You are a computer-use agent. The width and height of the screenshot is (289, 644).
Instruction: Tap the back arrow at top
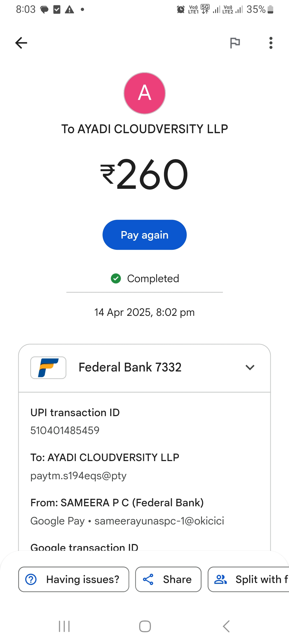click(21, 43)
